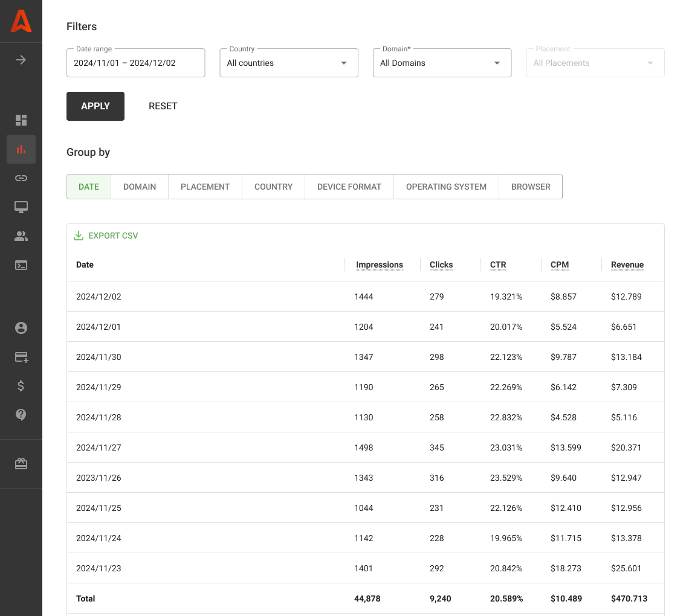The width and height of the screenshot is (689, 616).
Task: Group by DOMAIN tab
Action: (x=140, y=187)
